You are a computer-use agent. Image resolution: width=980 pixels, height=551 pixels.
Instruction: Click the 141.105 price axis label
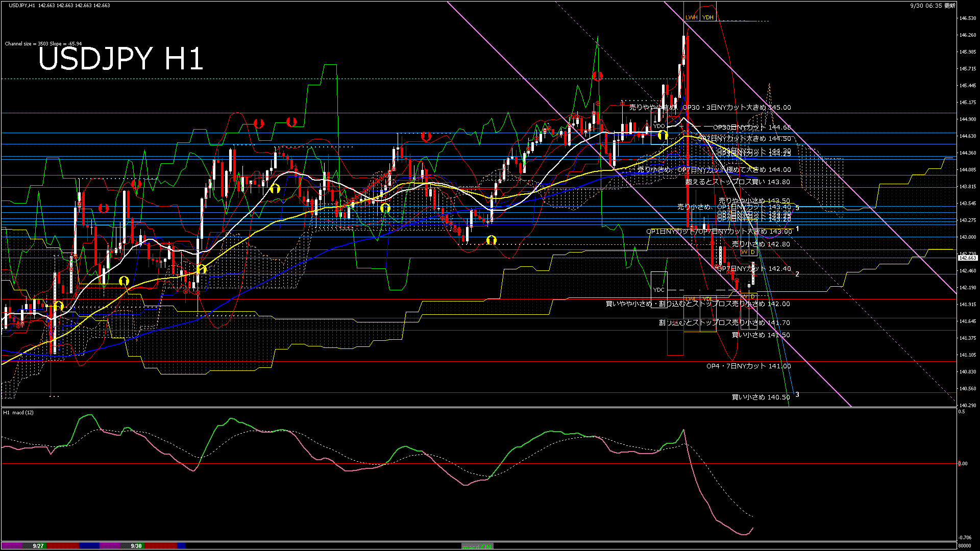(x=968, y=355)
